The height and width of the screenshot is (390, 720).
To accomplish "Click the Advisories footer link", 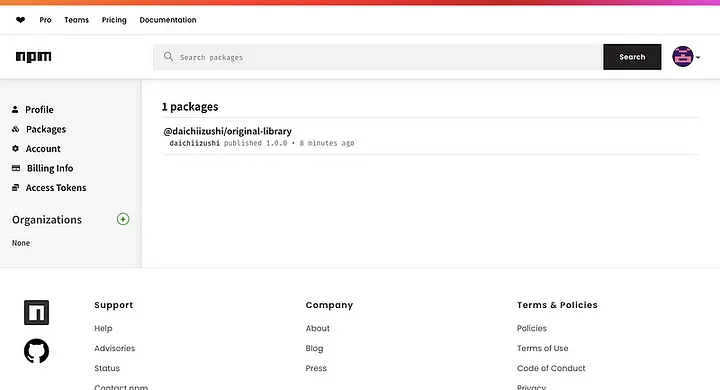I will (115, 348).
